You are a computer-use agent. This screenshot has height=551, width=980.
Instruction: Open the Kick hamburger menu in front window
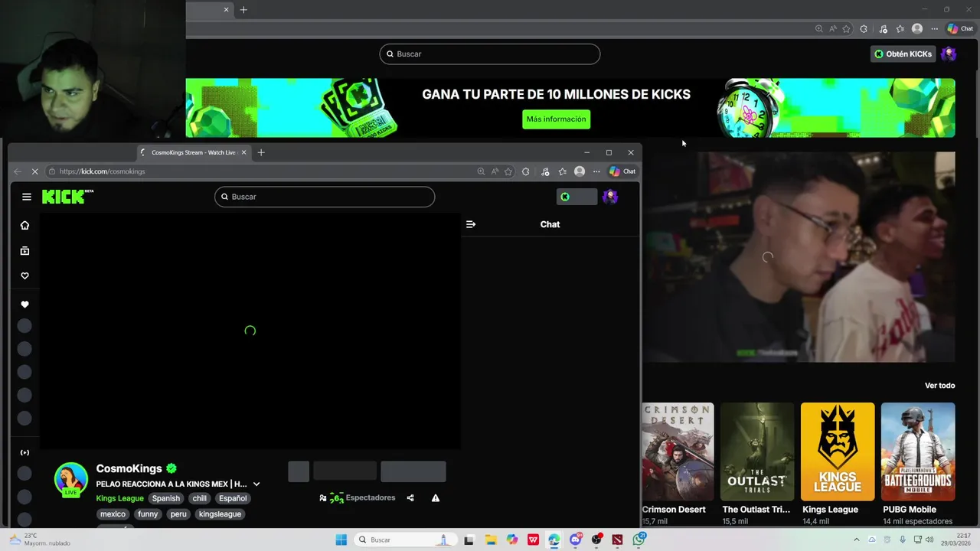27,197
